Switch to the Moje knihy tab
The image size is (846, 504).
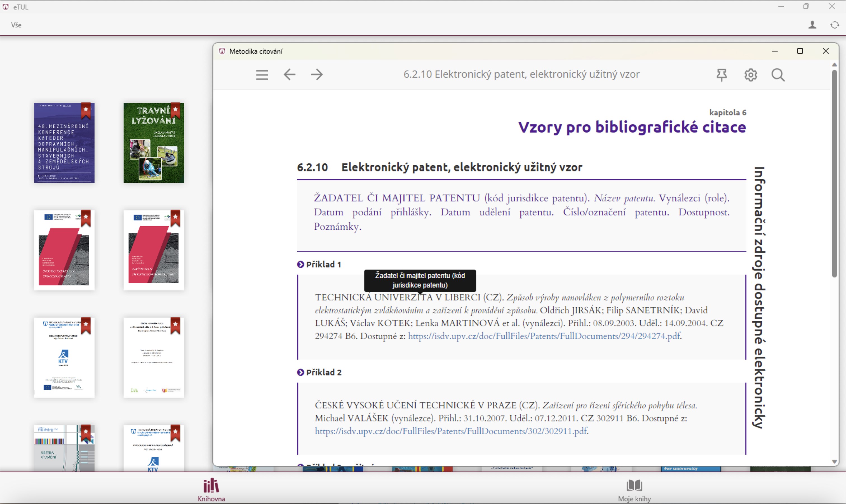pyautogui.click(x=634, y=490)
